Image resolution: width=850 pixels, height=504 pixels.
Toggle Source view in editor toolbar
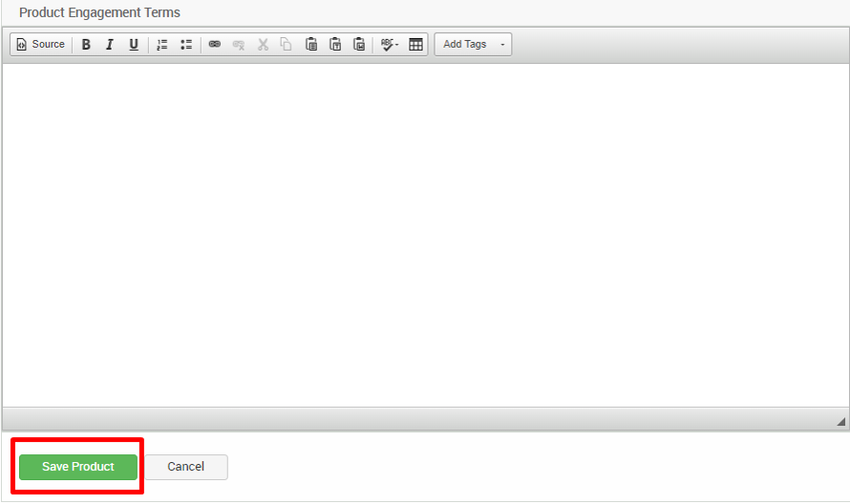(x=41, y=45)
